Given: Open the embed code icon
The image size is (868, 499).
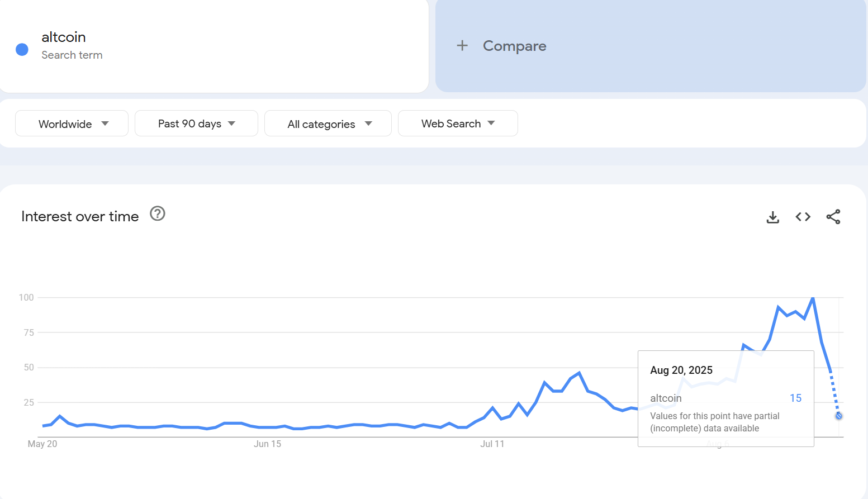Looking at the screenshot, I should click(803, 217).
